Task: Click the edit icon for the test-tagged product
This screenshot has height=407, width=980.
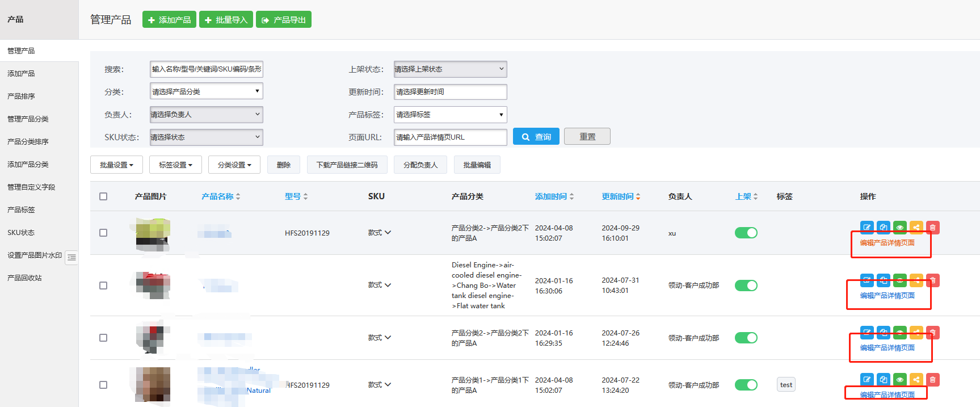Action: pos(867,379)
